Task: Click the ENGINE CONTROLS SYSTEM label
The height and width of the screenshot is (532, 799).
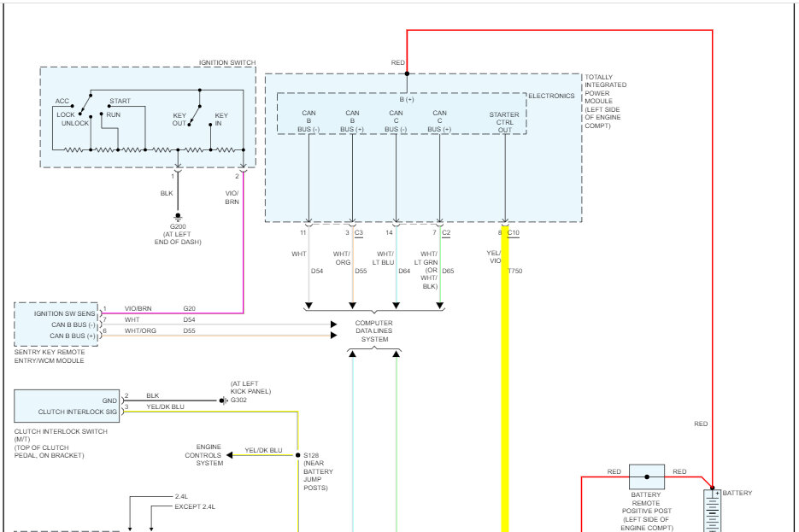Action: [x=203, y=455]
